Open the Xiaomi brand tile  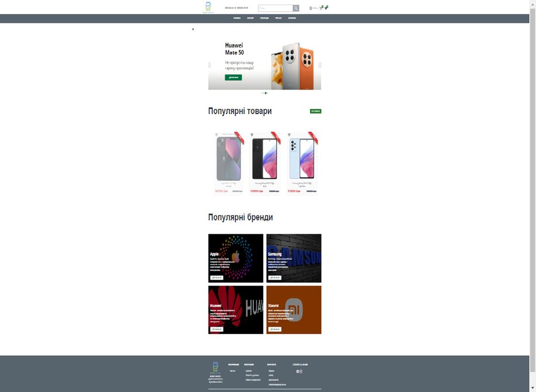[x=294, y=309]
